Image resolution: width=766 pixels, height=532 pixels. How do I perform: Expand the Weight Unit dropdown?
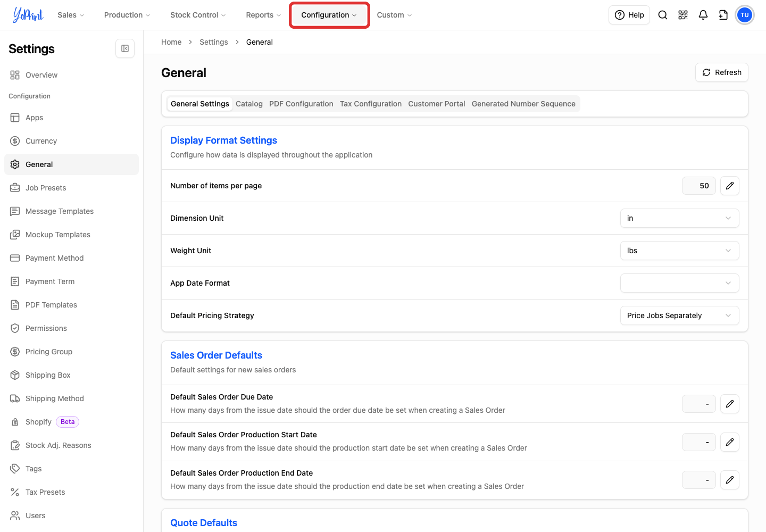click(679, 251)
